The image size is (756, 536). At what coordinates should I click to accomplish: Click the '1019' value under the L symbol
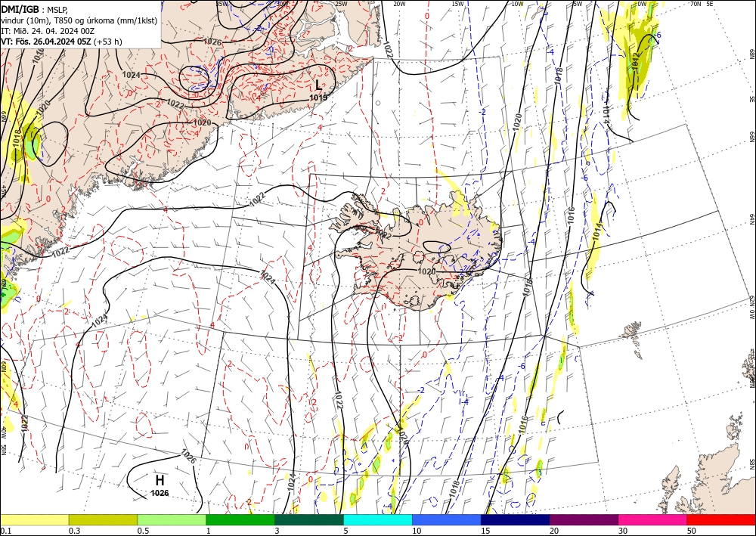318,98
